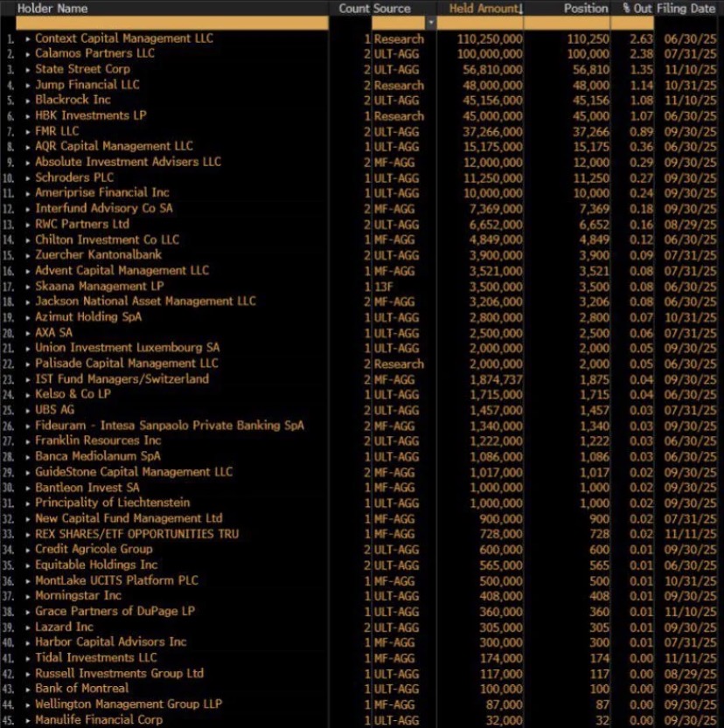Click the 13F source cell

[384, 287]
